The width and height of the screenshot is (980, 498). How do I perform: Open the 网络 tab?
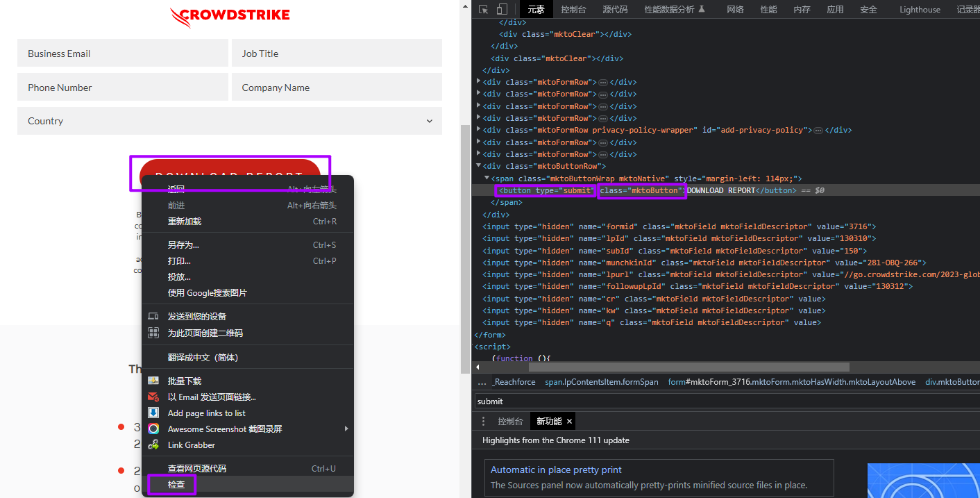pos(735,9)
